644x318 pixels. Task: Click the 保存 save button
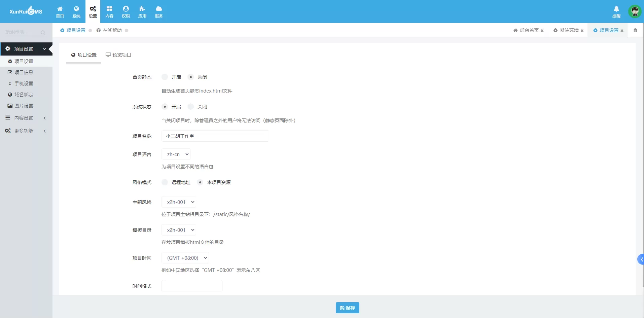pyautogui.click(x=347, y=308)
